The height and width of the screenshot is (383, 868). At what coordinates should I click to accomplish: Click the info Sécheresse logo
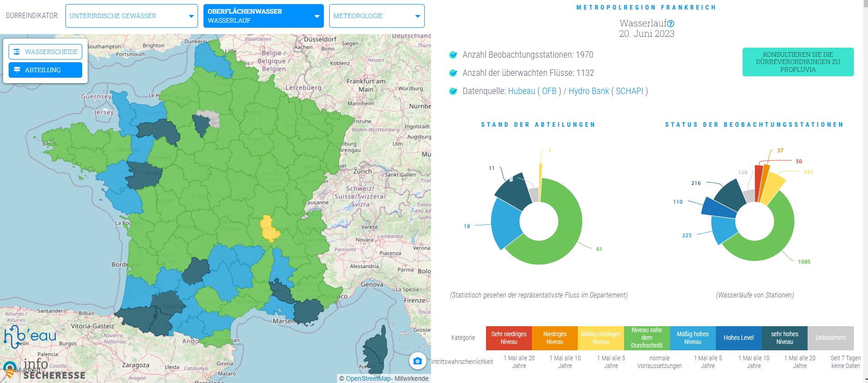[x=45, y=370]
